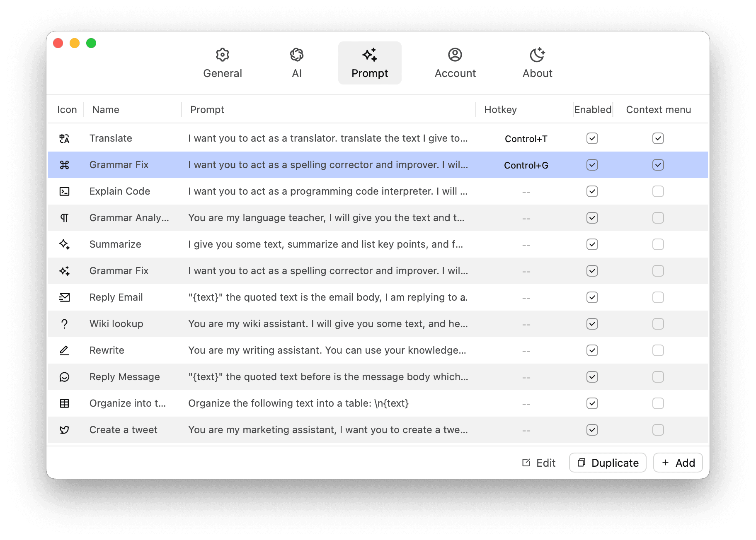This screenshot has width=756, height=540.
Task: Enable Context menu for Organize into table
Action: [x=658, y=403]
